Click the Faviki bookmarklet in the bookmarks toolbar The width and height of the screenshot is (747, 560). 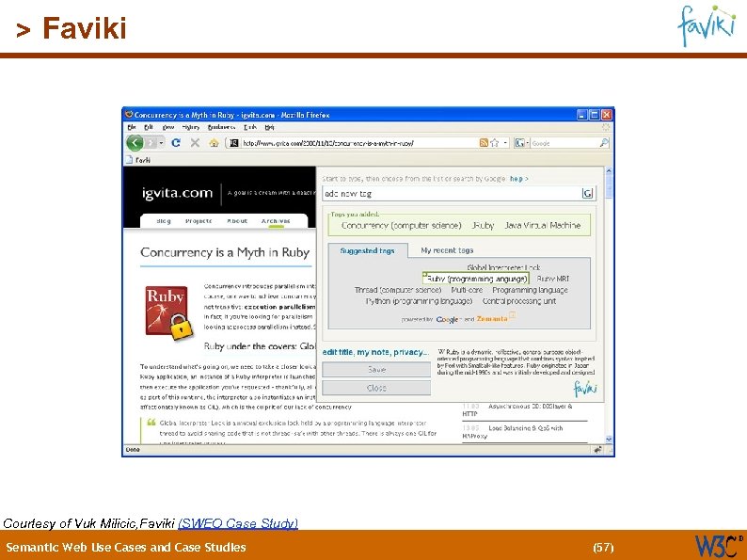pos(138,160)
